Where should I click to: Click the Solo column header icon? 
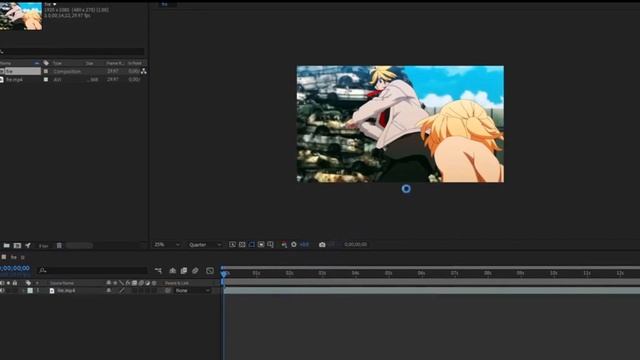click(x=9, y=283)
